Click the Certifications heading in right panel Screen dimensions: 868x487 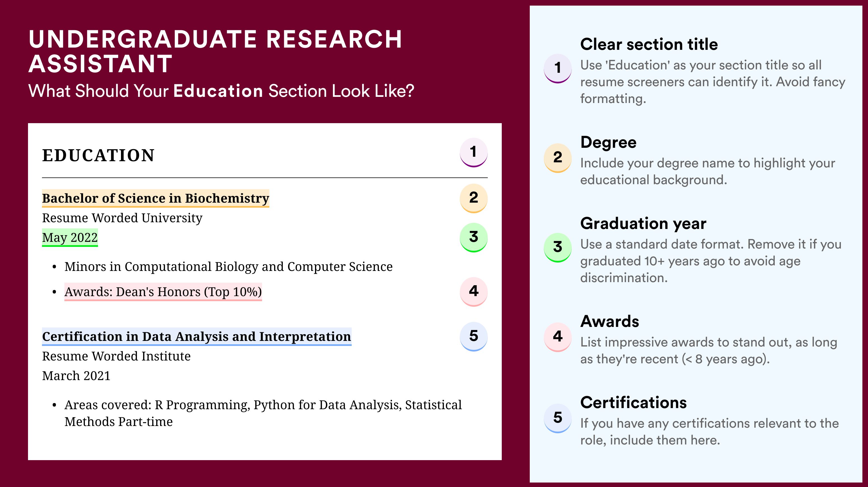pyautogui.click(x=633, y=403)
